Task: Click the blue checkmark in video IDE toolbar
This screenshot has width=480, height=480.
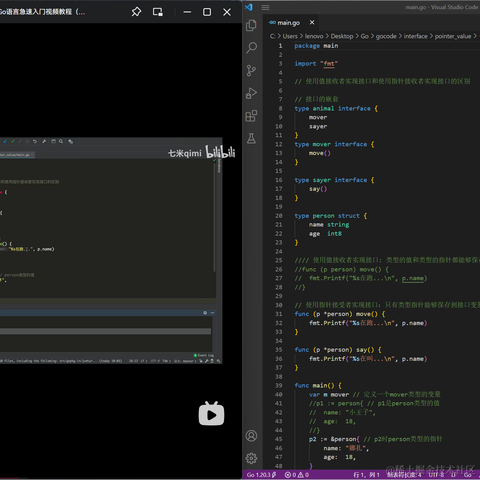Action: (x=5, y=141)
